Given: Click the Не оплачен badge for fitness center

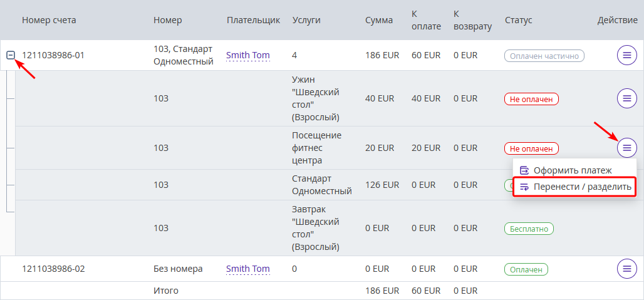Looking at the screenshot, I should (x=531, y=148).
